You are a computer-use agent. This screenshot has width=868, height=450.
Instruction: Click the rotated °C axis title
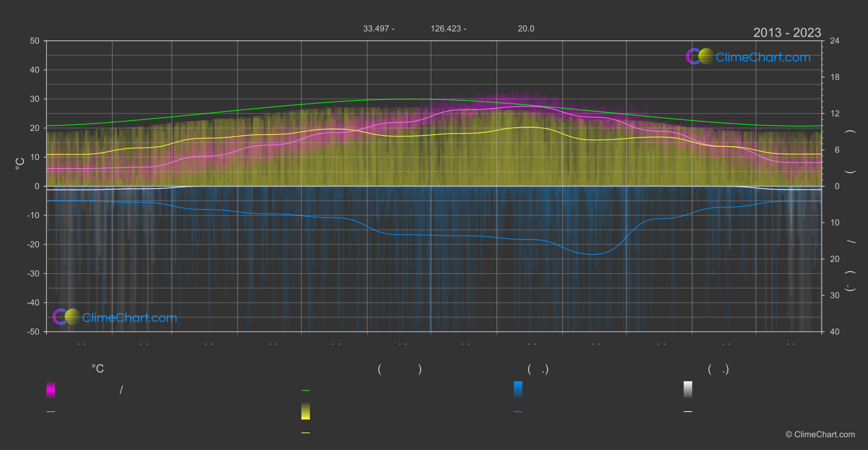click(20, 164)
